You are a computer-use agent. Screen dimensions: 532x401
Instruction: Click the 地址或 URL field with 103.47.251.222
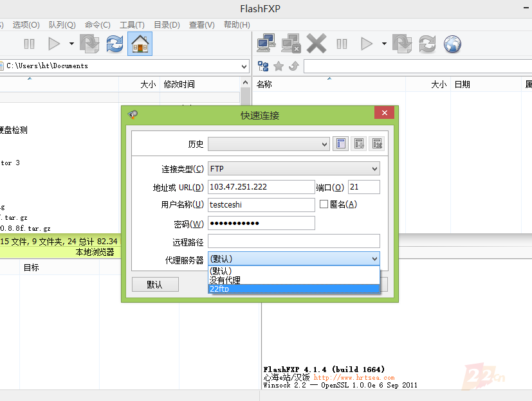[x=261, y=187]
